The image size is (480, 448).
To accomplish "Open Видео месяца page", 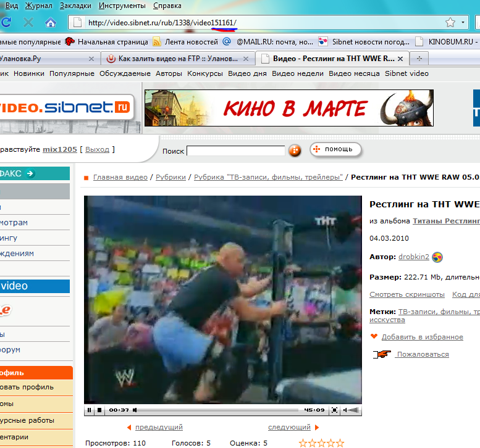I will click(354, 73).
